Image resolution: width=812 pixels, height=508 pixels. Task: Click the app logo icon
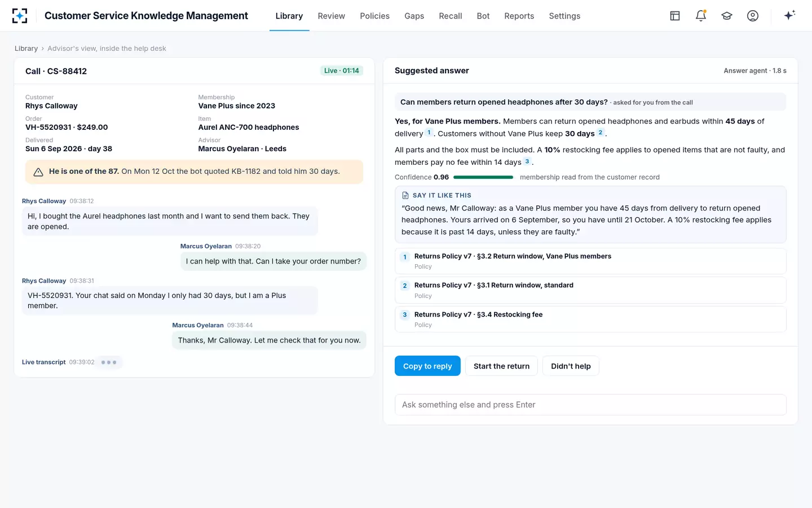point(20,16)
